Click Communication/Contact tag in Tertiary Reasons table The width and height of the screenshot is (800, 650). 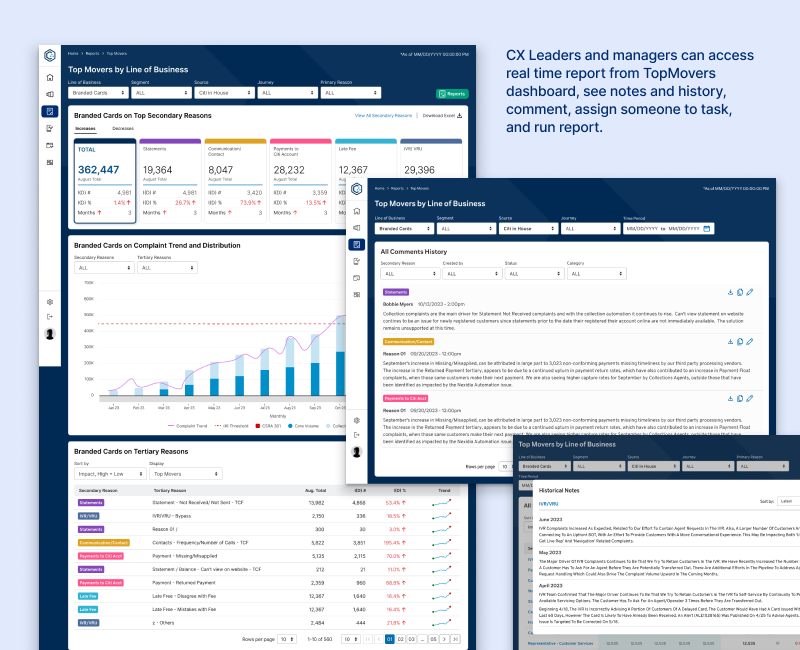point(104,543)
